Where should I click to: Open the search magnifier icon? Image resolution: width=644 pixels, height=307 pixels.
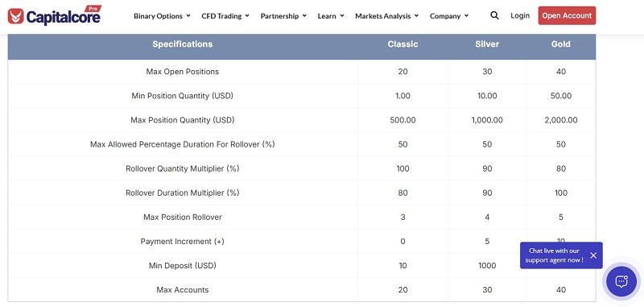(x=494, y=15)
